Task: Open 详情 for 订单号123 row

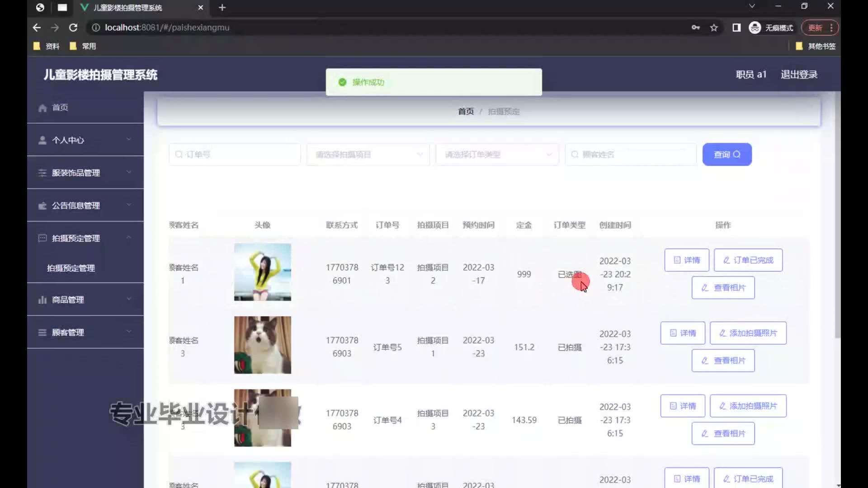Action: pyautogui.click(x=687, y=260)
